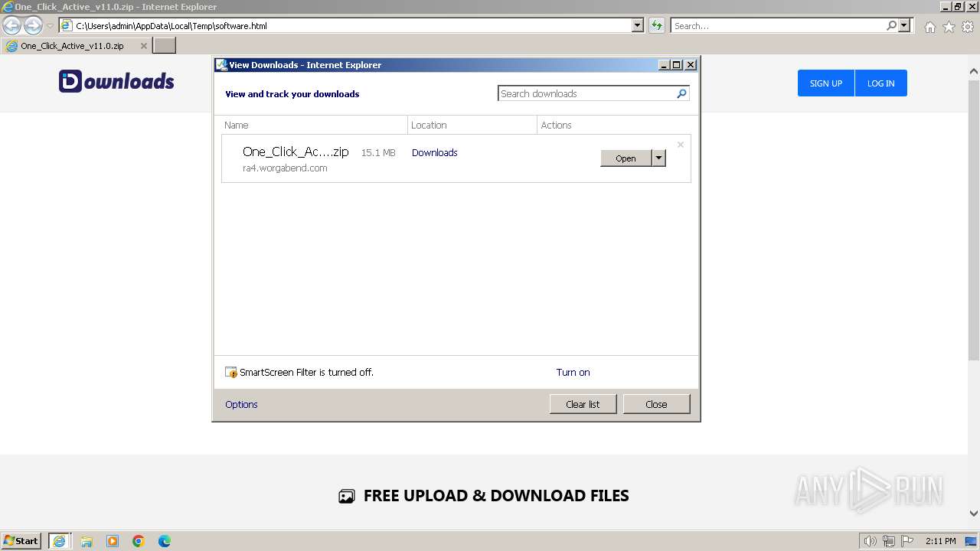Close the One_Click_Active_v11.0.zip browser tab
980x551 pixels.
pyautogui.click(x=143, y=46)
